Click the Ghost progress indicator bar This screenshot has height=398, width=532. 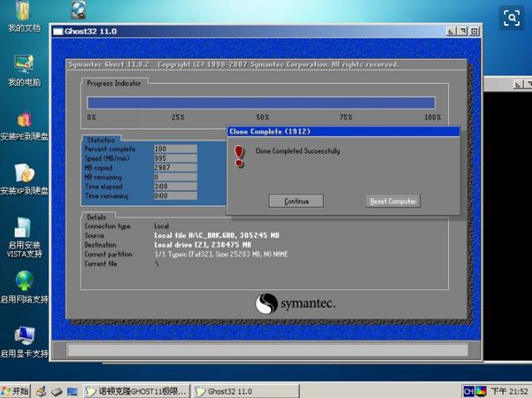coord(261,103)
